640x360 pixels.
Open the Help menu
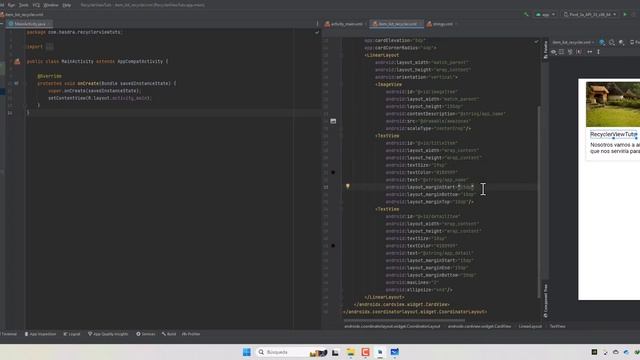pyautogui.click(x=67, y=5)
